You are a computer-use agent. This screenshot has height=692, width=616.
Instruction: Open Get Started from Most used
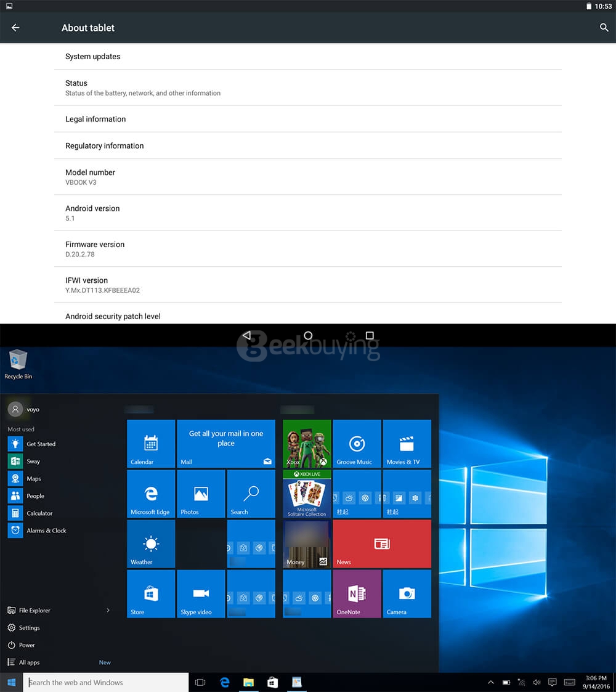[32, 444]
